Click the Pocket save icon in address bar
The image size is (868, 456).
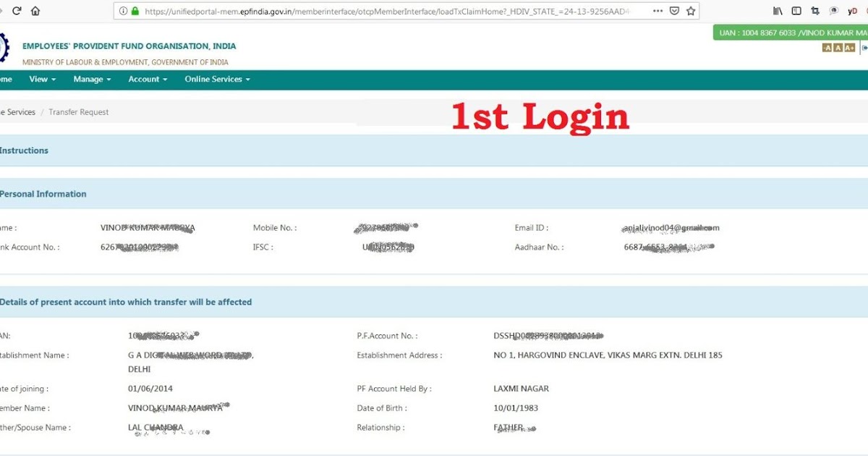674,10
